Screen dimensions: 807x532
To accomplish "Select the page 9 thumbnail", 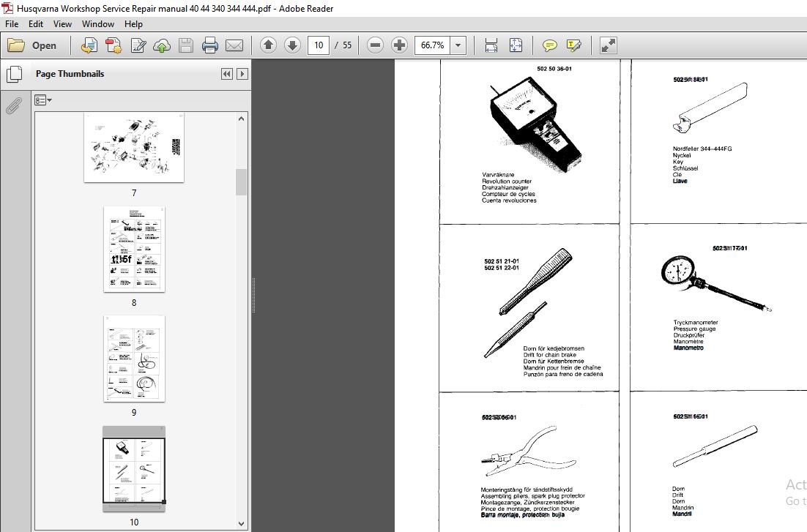I will pos(134,359).
